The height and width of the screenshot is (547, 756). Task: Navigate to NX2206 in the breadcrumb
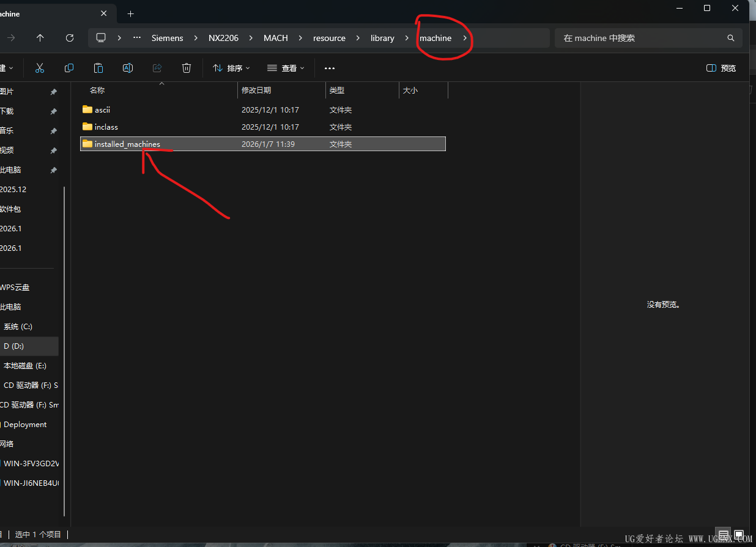click(x=223, y=38)
